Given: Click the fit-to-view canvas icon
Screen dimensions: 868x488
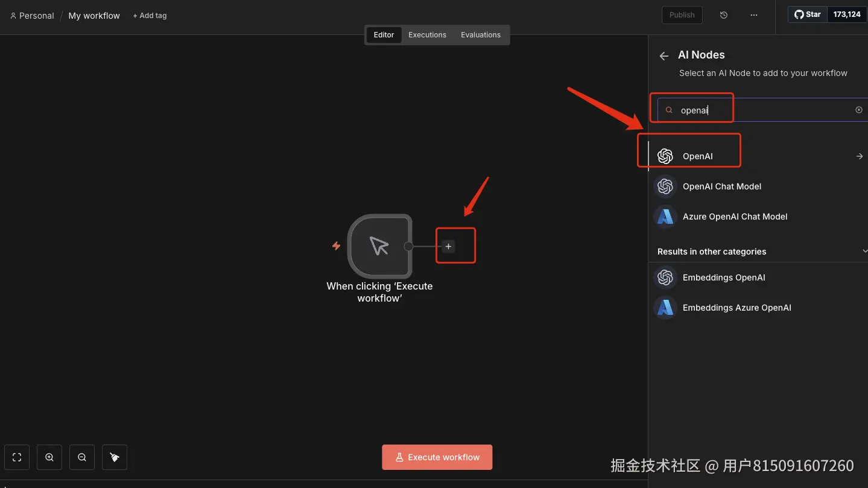Looking at the screenshot, I should coord(17,457).
